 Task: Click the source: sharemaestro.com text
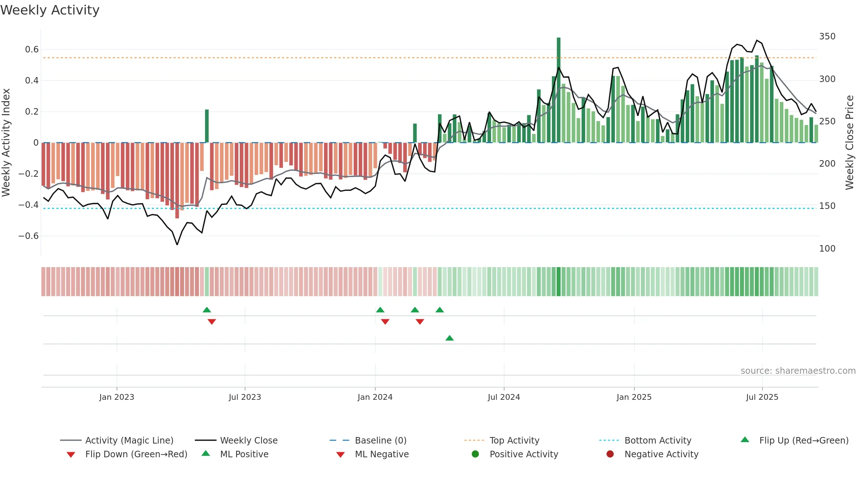[798, 371]
